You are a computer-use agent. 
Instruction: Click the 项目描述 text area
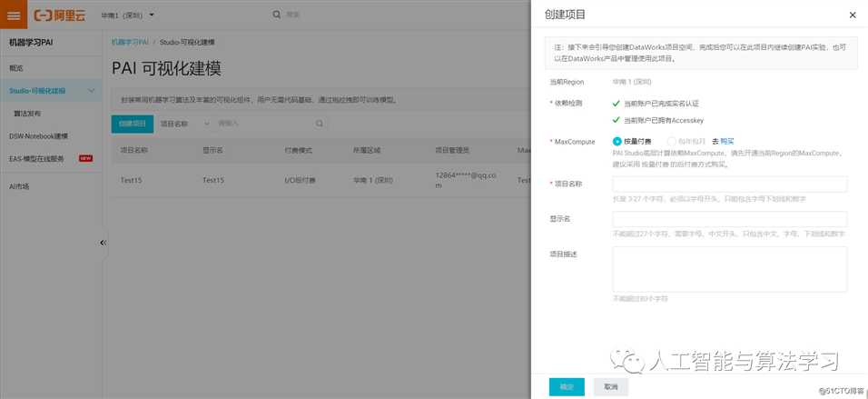pos(729,269)
